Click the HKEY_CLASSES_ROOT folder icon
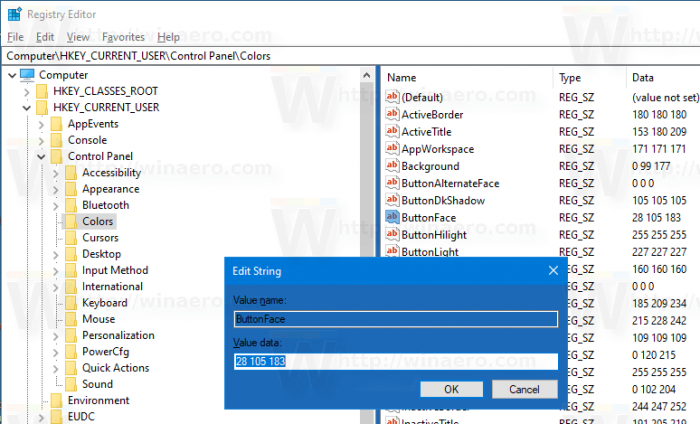Viewport: 700px width, 424px height. pyautogui.click(x=42, y=91)
